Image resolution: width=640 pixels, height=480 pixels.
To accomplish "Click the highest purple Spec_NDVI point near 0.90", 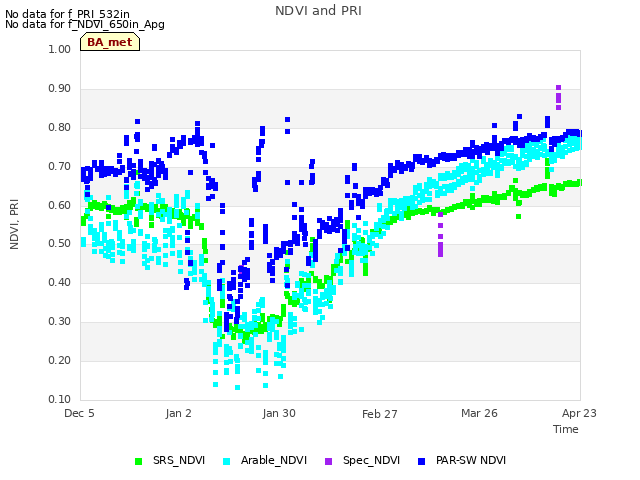I will pos(558,88).
